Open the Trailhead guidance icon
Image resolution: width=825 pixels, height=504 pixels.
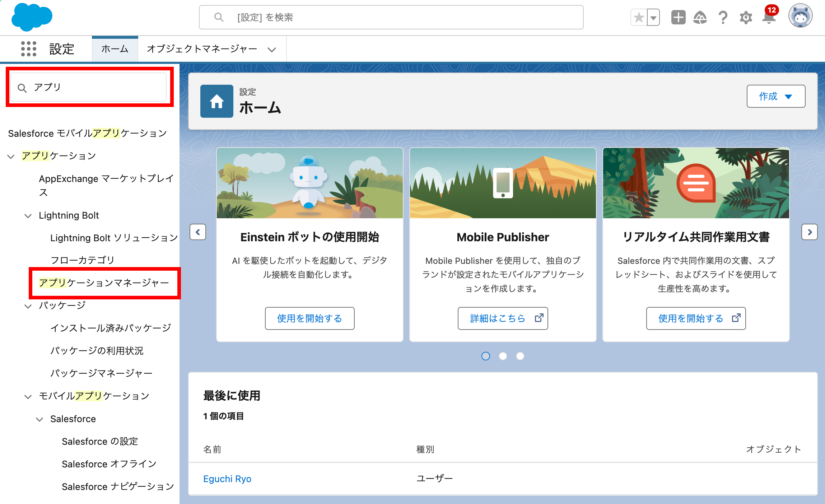coord(700,17)
